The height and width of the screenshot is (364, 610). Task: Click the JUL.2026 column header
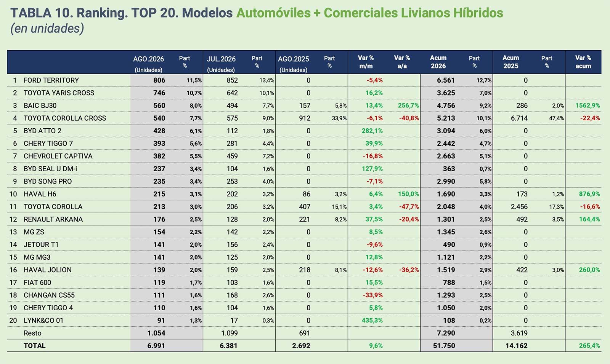221,64
